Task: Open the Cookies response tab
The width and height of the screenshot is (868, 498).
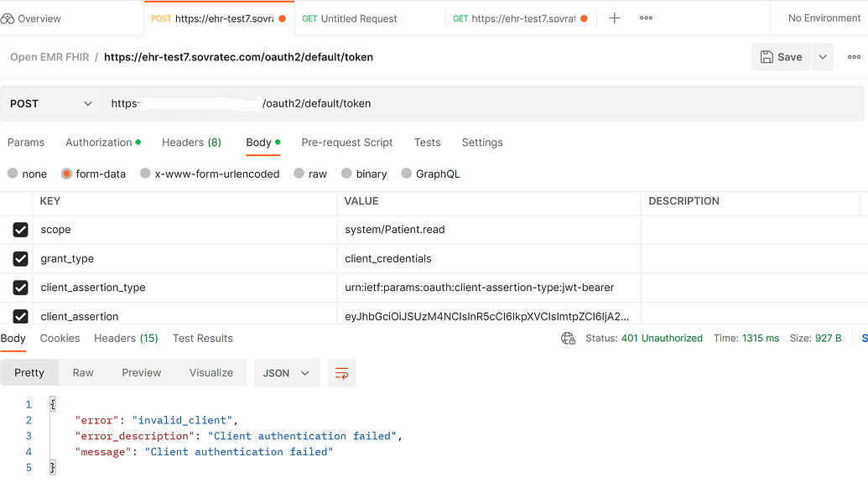Action: pos(60,338)
